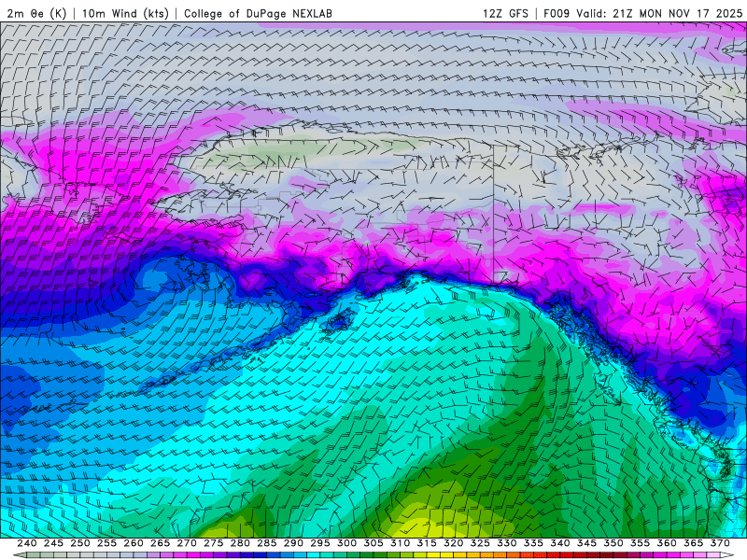Click the 'College of DuPage NEXLAB' text
This screenshot has width=747, height=560.
point(258,13)
